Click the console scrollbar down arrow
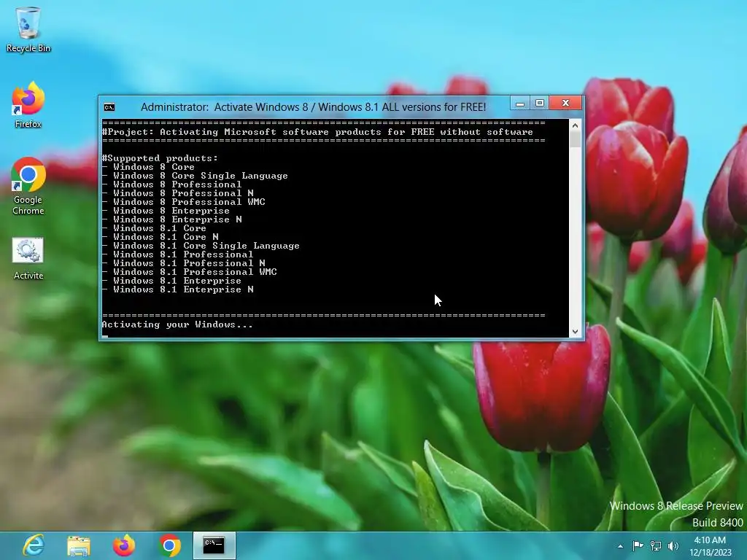The image size is (747, 560). (575, 332)
